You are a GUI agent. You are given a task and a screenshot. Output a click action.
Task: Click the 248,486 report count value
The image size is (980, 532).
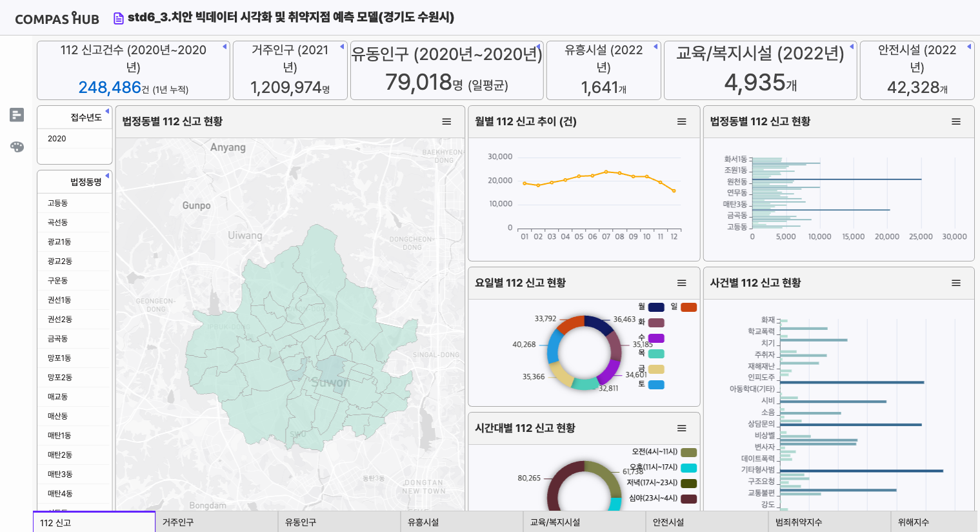click(x=110, y=87)
